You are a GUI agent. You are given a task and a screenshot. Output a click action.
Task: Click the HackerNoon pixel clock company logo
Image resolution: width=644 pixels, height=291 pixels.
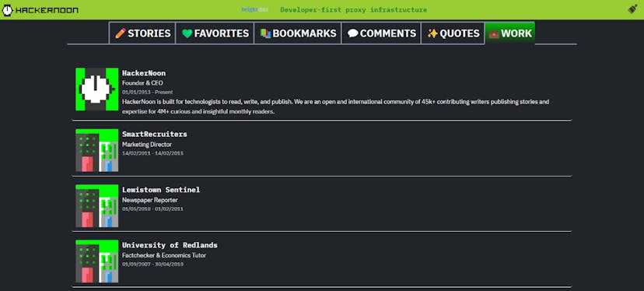pos(97,89)
